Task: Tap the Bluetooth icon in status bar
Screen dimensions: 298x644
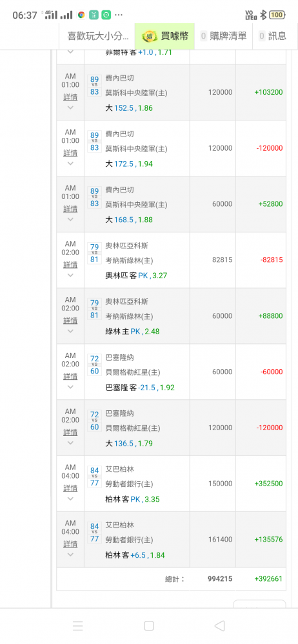Action: click(263, 15)
